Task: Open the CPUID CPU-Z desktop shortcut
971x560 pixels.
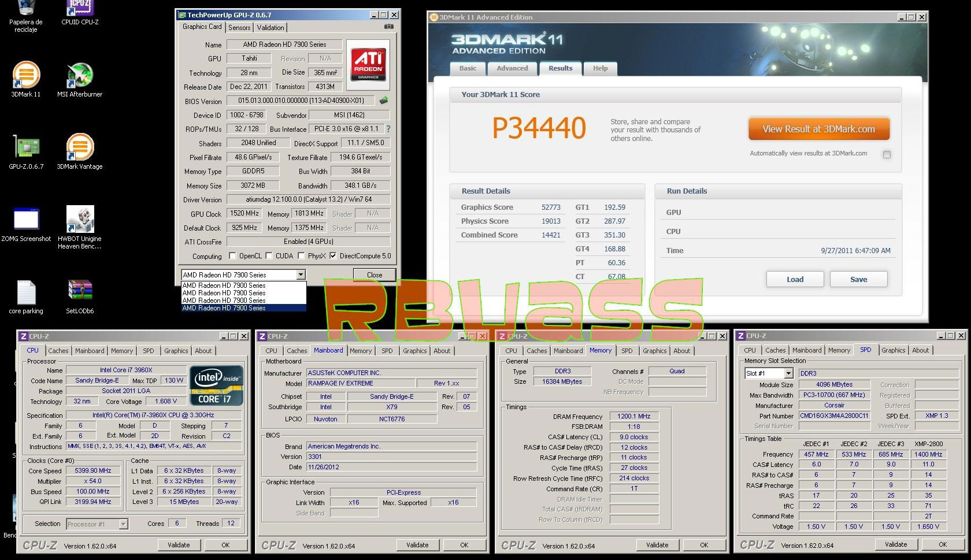Action: [80, 13]
